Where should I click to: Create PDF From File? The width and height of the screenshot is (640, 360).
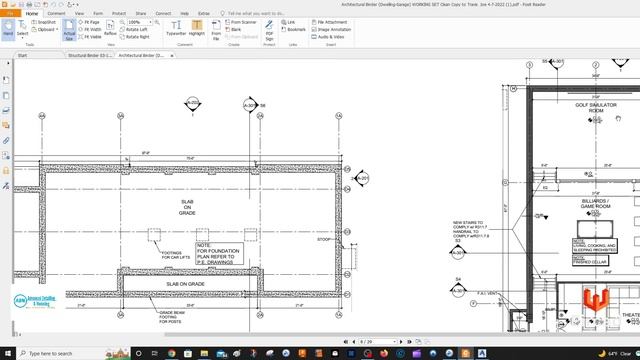point(216,30)
